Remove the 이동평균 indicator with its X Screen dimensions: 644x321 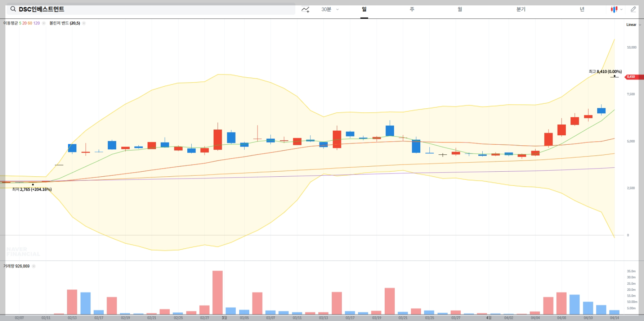(44, 23)
